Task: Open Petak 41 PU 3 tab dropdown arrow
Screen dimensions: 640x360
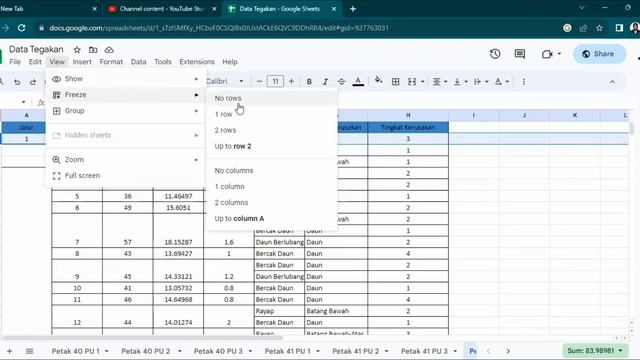Action: click(456, 351)
